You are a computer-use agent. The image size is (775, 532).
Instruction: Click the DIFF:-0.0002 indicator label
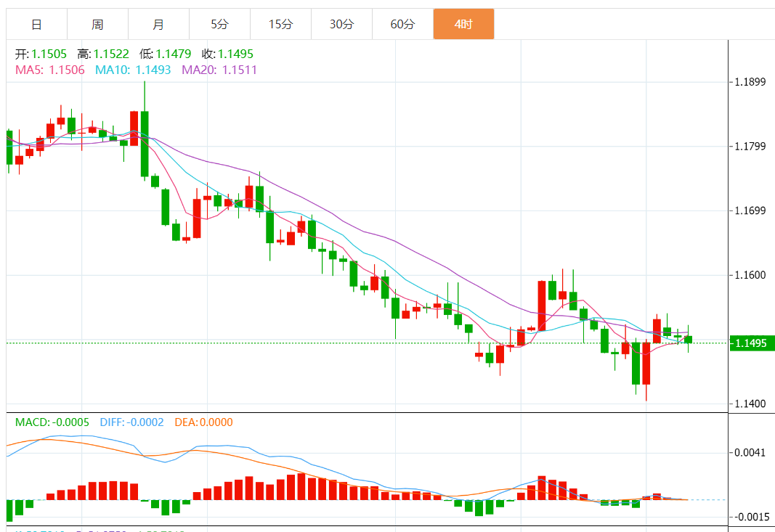131,422
